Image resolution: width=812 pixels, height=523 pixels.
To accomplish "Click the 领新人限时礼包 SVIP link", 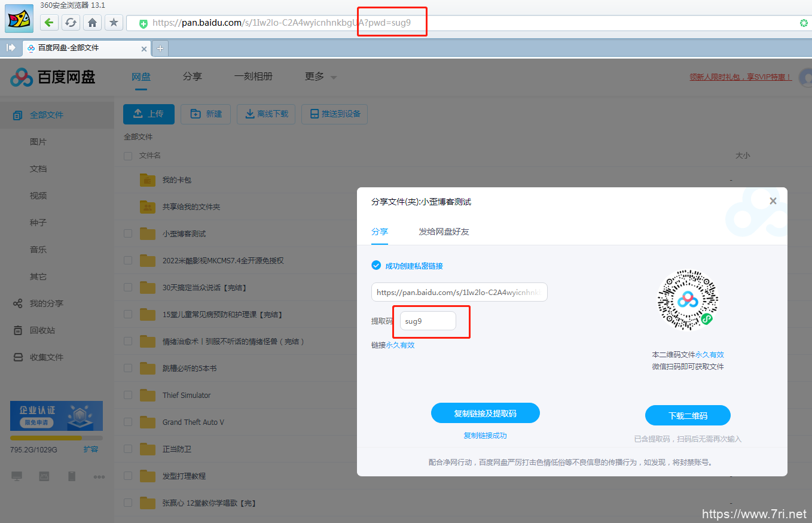I will coord(740,77).
